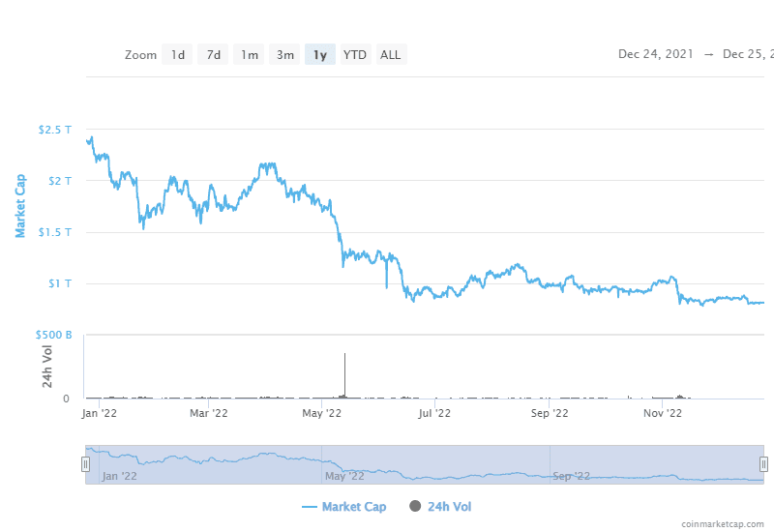Open the coinmarketcap.com credit link
This screenshot has height=532, width=774.
(x=722, y=523)
